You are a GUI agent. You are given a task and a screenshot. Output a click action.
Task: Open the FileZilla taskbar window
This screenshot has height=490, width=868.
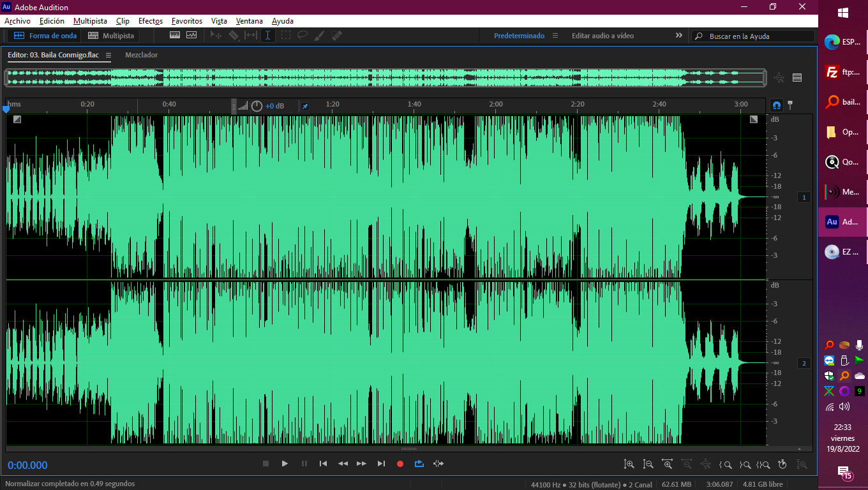click(843, 72)
